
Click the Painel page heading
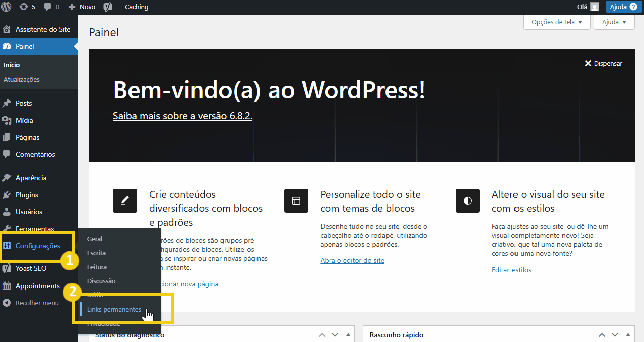tap(104, 33)
